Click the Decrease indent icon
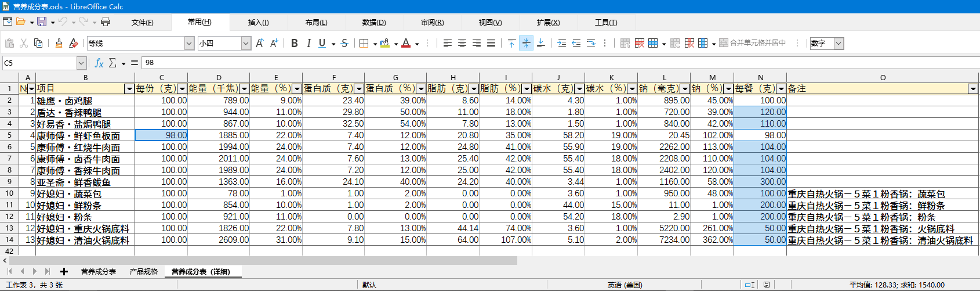The width and height of the screenshot is (980, 291). pos(576,43)
